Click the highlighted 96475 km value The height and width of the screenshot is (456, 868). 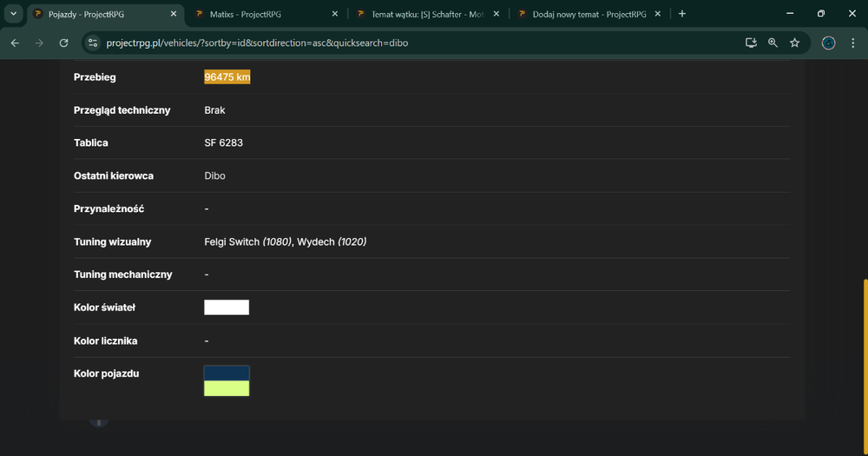tap(227, 77)
